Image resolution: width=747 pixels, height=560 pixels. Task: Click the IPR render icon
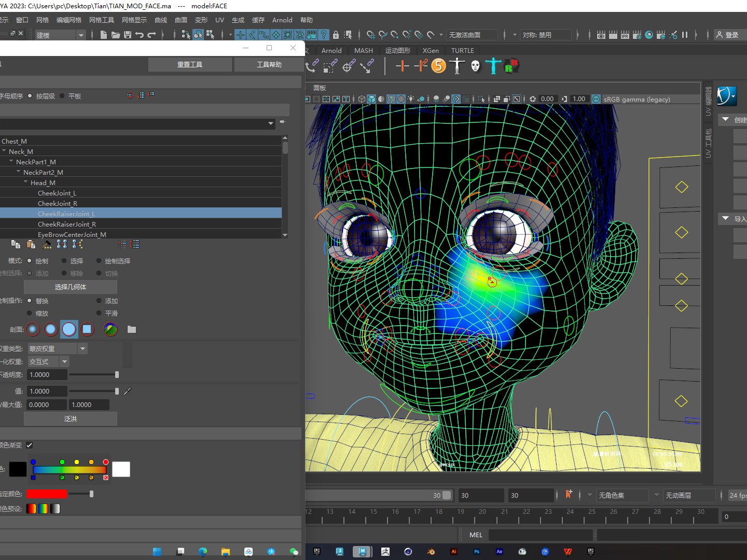click(625, 35)
